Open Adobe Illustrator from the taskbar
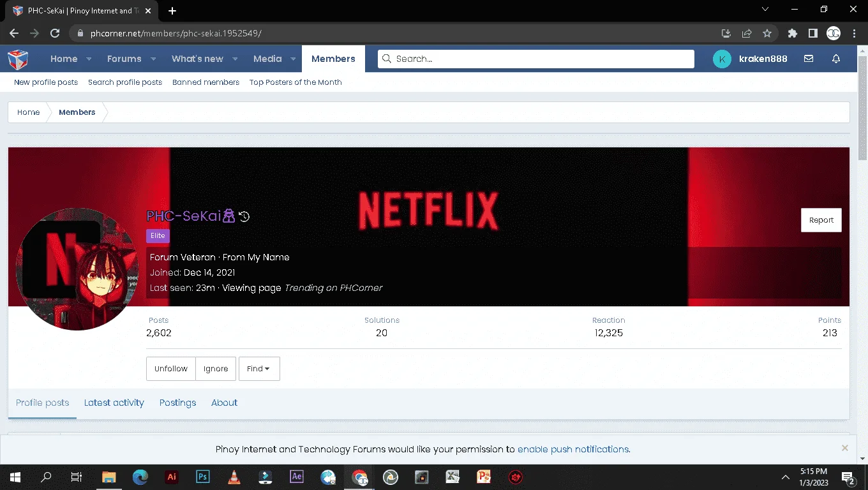The height and width of the screenshot is (490, 868). click(x=171, y=477)
